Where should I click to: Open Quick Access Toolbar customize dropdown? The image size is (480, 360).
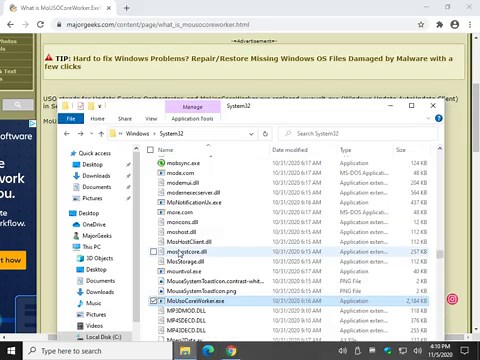[x=100, y=106]
